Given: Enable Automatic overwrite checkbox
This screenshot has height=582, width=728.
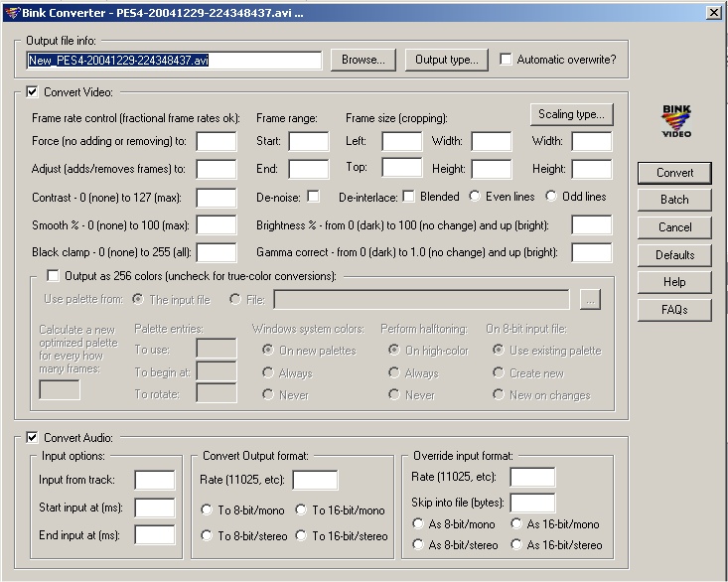Looking at the screenshot, I should 507,60.
